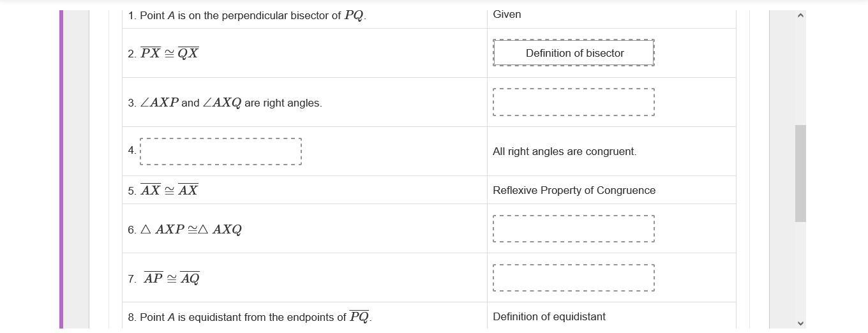Click the statement 'Point A is equidistant from the endpoints'
Image resolution: width=868 pixels, height=333 pixels.
[x=250, y=316]
